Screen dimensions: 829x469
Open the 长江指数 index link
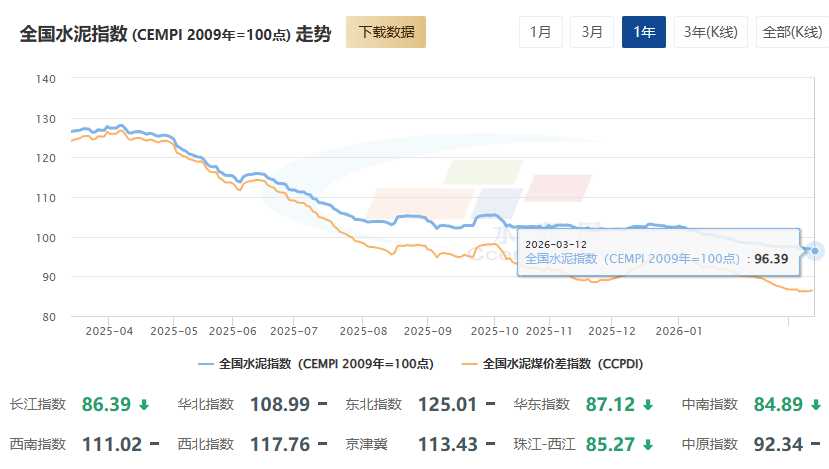point(37,405)
